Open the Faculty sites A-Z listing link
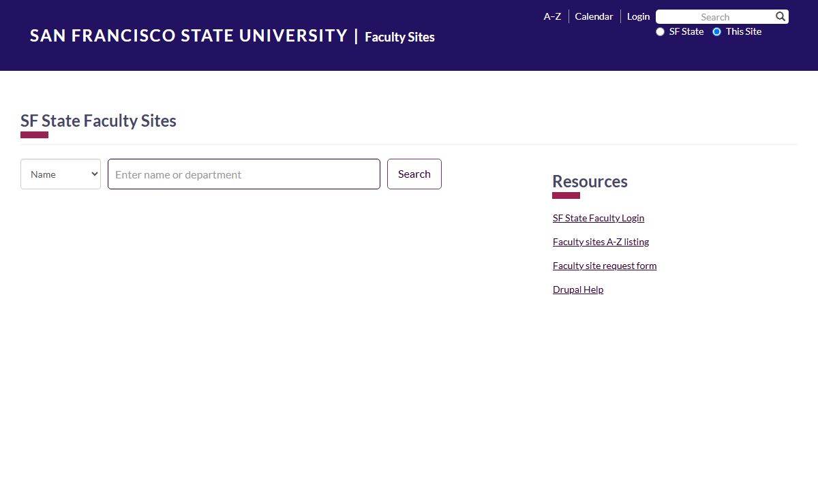 pyautogui.click(x=601, y=242)
